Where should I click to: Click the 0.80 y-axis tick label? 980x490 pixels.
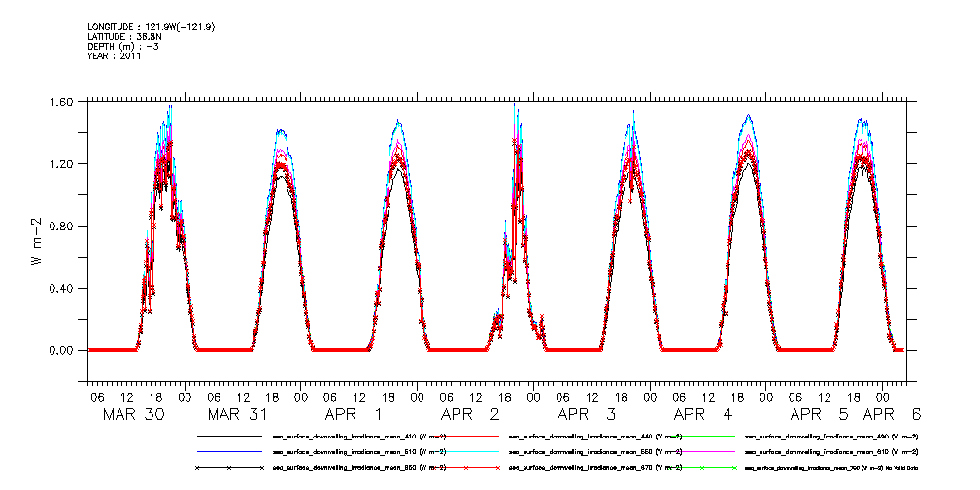coord(59,226)
